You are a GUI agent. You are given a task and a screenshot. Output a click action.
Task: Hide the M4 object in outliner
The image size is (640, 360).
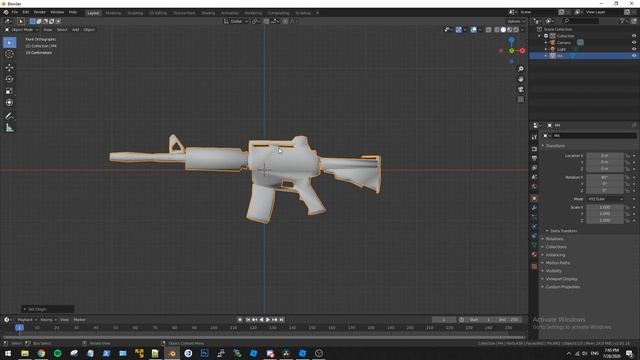tap(634, 56)
